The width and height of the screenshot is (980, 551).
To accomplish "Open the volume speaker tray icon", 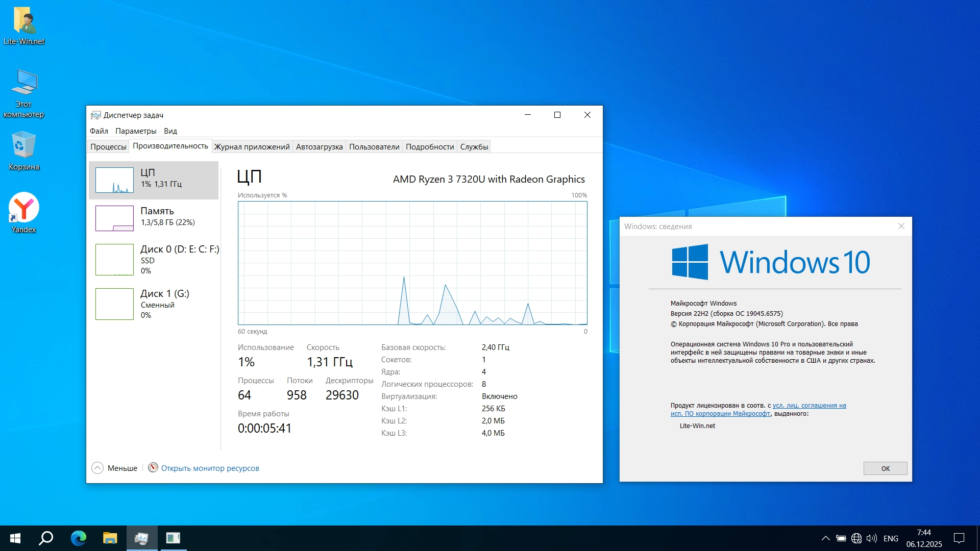I will coord(872,538).
